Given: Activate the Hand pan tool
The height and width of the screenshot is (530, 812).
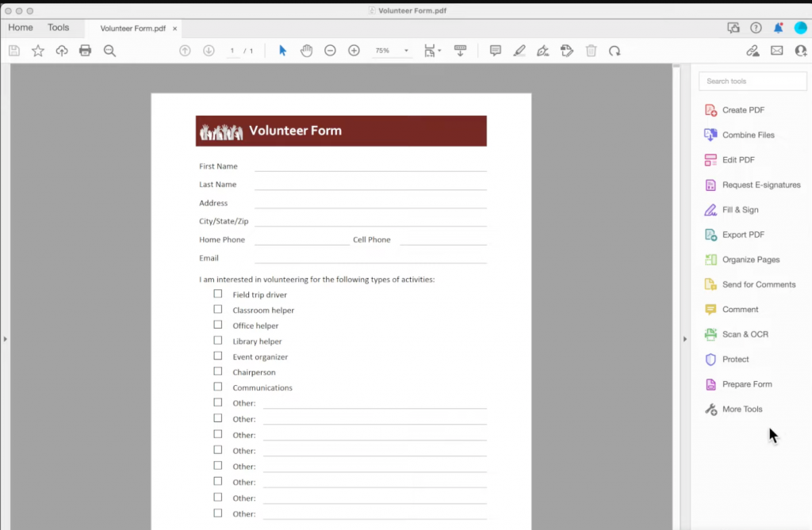Looking at the screenshot, I should click(307, 51).
